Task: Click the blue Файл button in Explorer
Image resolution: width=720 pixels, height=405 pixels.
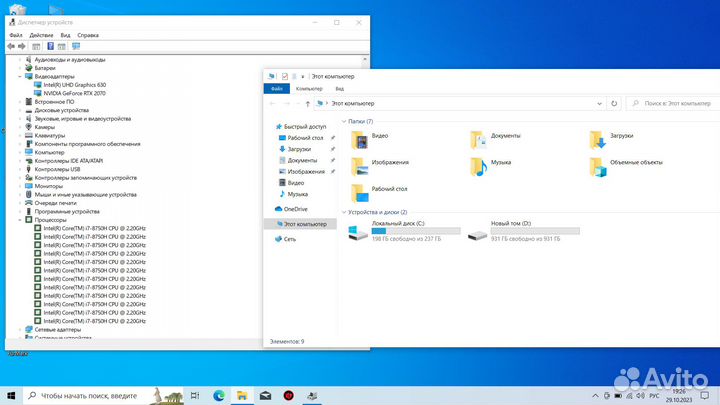Action: tap(277, 89)
